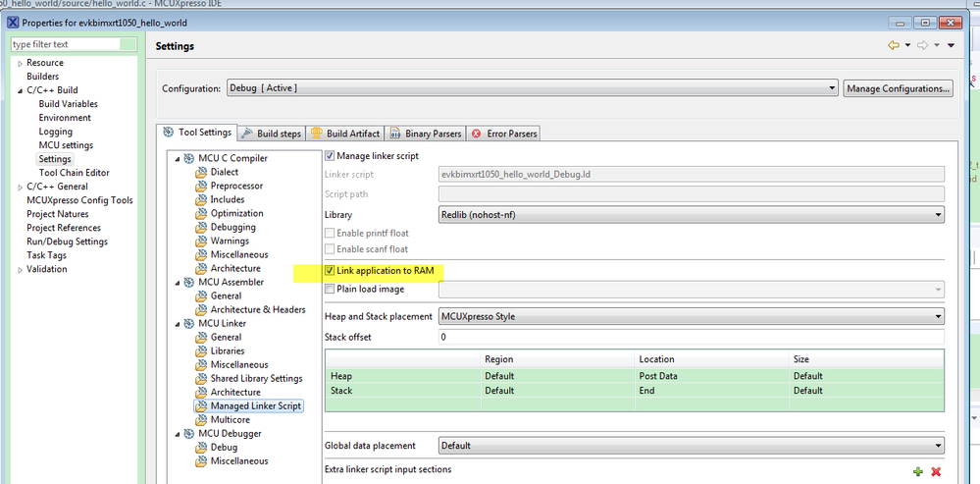Viewport: 980px width, 484px height.
Task: Click the Build Artifact trophy icon
Action: pyautogui.click(x=316, y=134)
